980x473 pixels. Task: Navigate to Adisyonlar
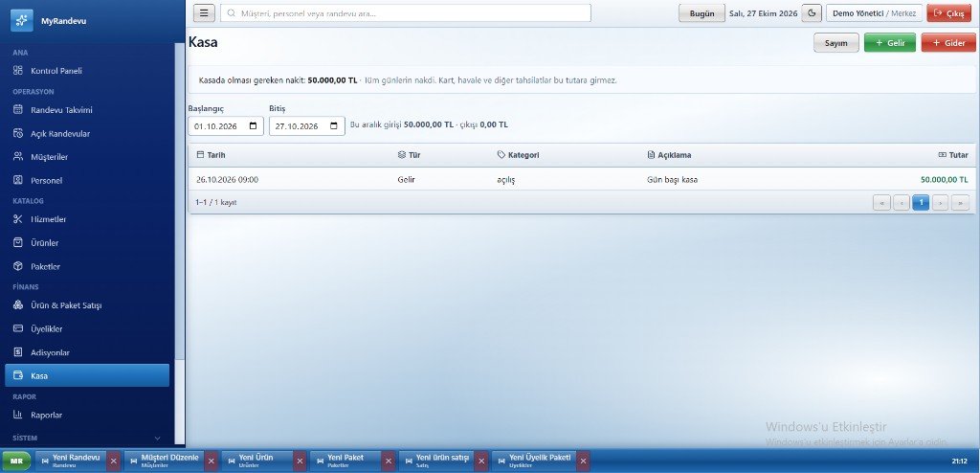click(87, 352)
